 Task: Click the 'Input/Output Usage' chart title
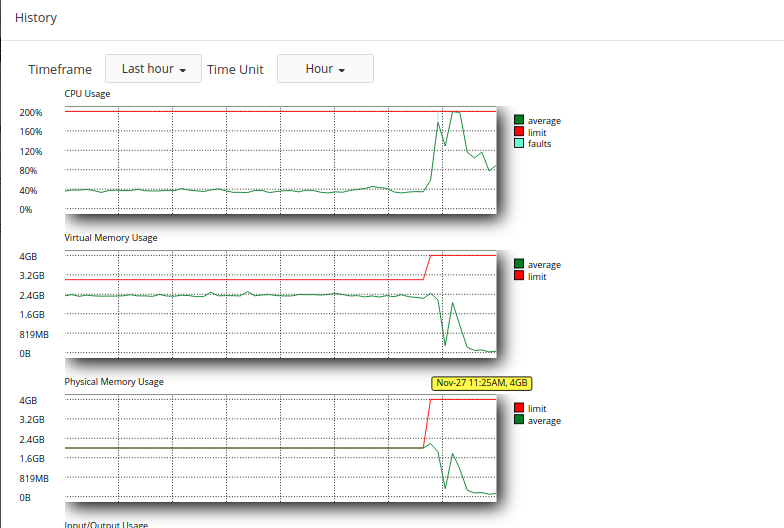click(x=106, y=524)
